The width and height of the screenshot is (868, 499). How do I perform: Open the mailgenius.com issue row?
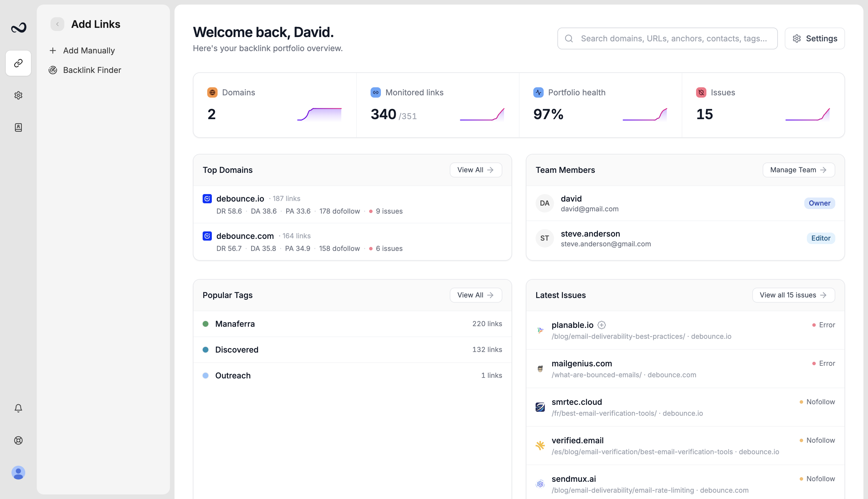[685, 369]
